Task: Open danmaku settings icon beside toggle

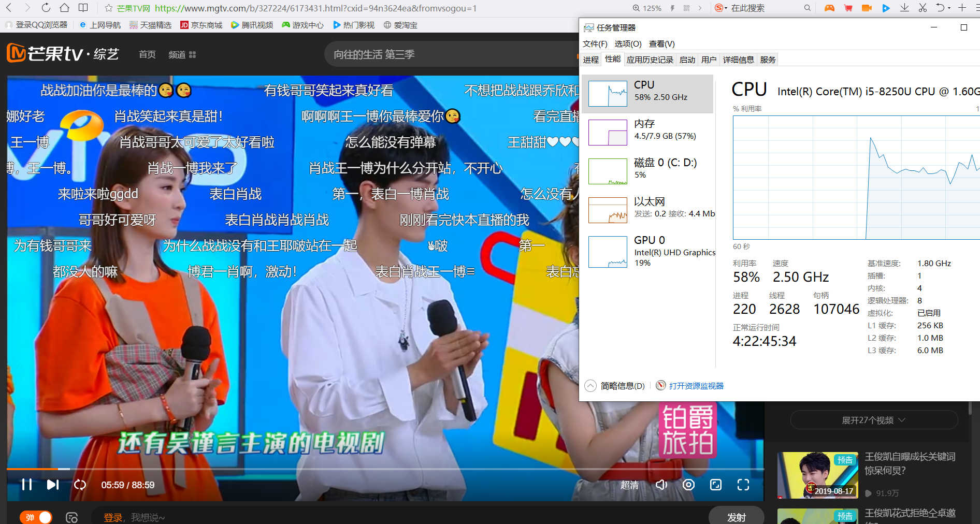Action: click(x=71, y=517)
